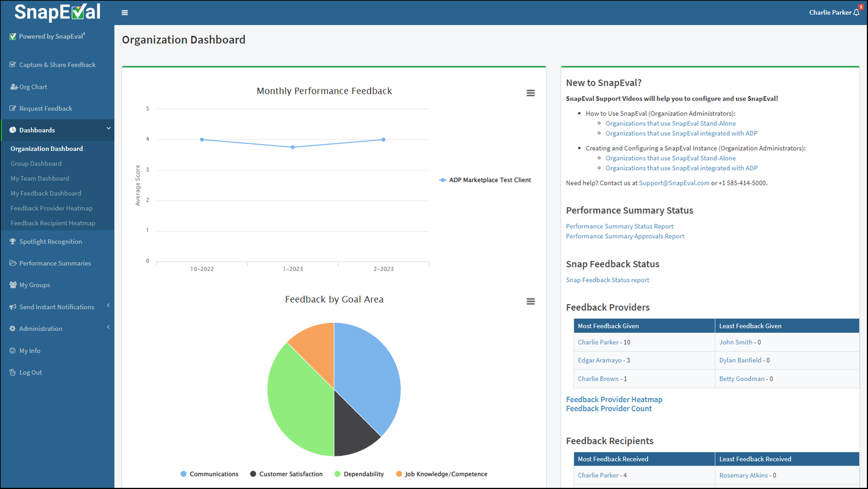868x489 pixels.
Task: Expand the Send Instant Notifications submenu
Action: tap(108, 306)
